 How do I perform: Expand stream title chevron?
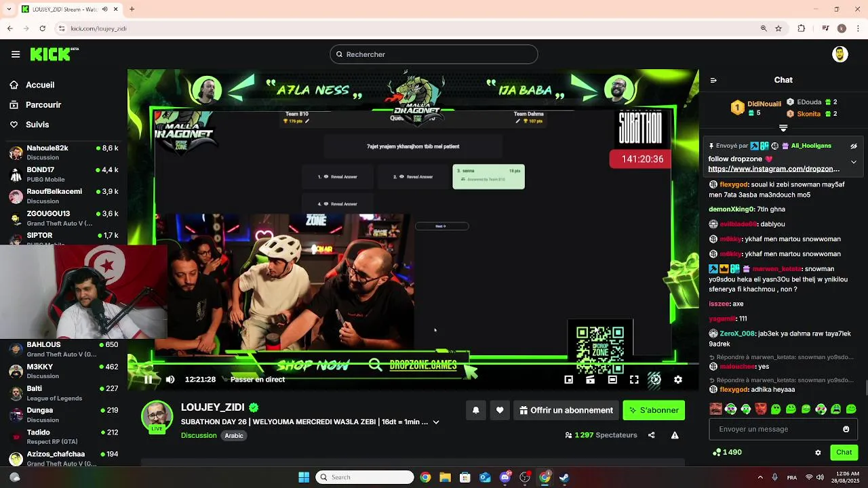436,422
